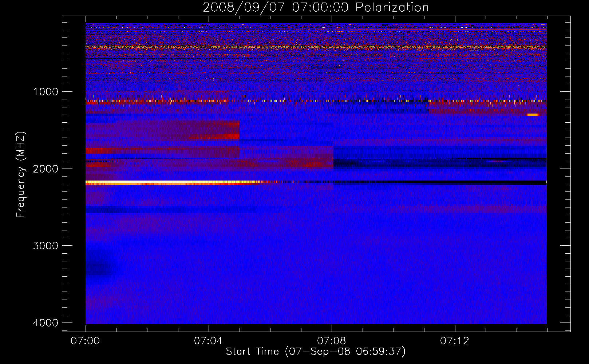This screenshot has height=364, width=589.
Task: Click the small orange burst near 1300 MHz
Action: pos(533,115)
